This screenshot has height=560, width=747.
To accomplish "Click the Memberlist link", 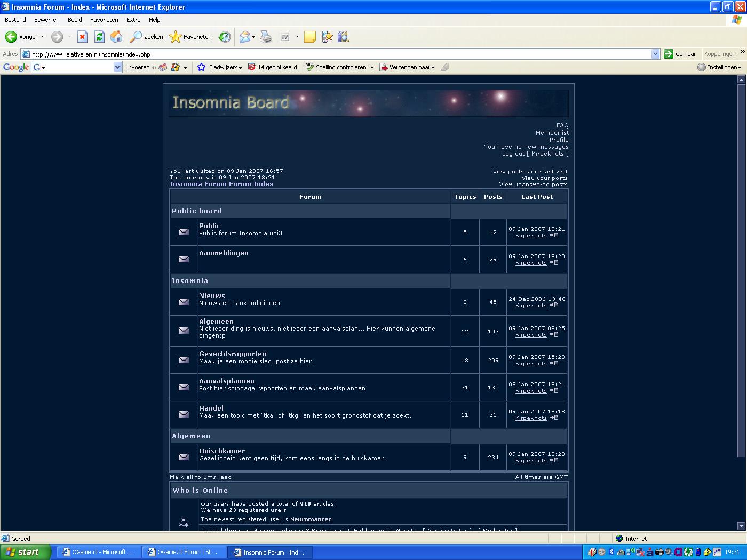I will [x=552, y=133].
